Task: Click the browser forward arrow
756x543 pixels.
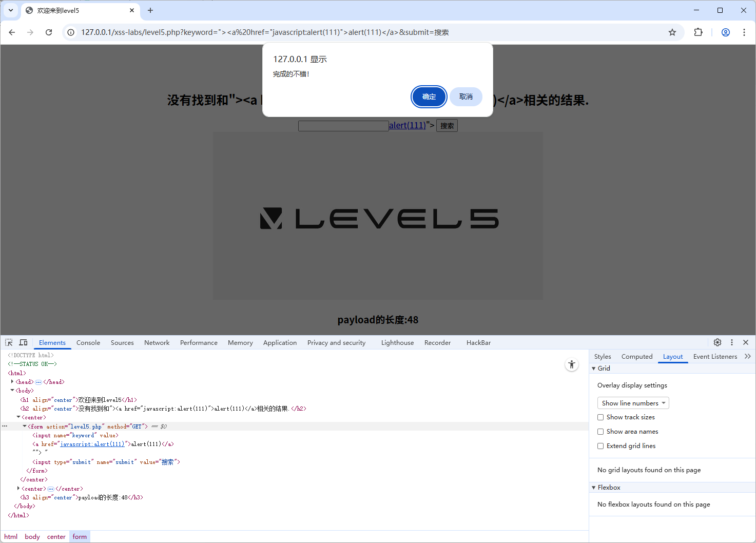Action: tap(30, 32)
